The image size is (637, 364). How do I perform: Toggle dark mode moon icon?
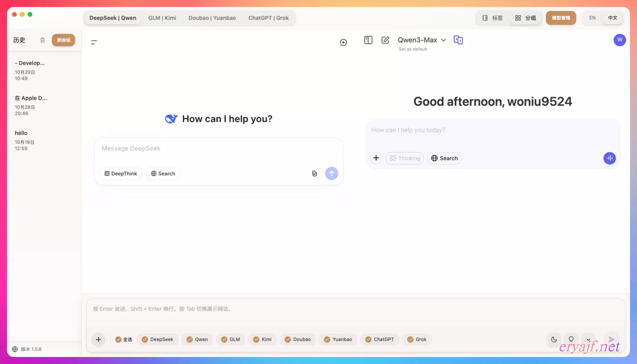coord(554,339)
